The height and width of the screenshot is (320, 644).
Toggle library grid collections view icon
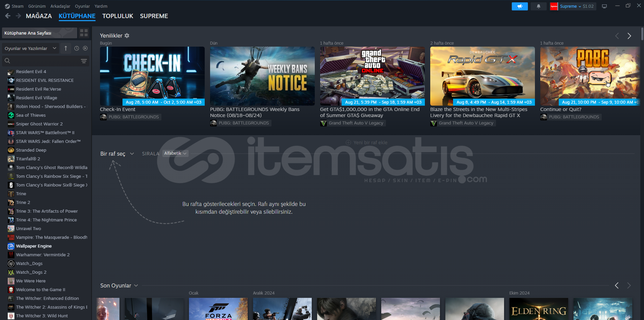point(84,33)
